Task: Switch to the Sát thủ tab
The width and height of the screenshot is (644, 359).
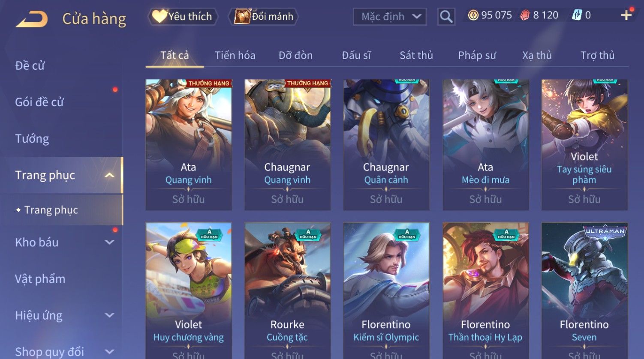Action: pos(416,55)
